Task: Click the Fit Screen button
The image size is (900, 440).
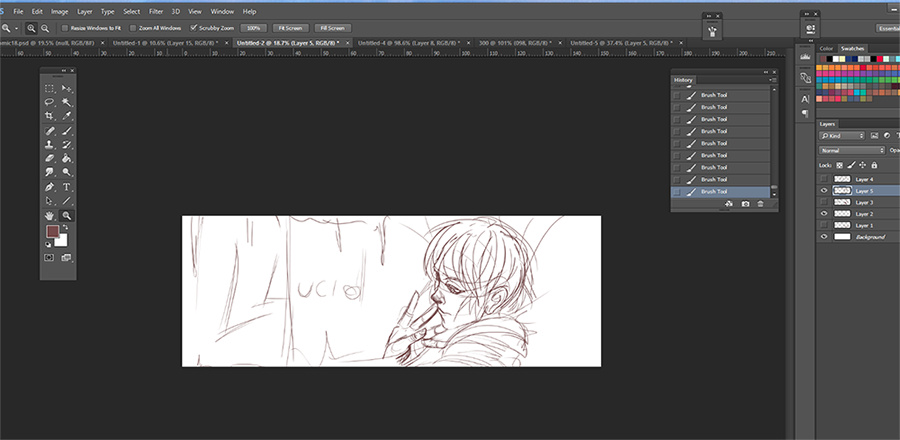Action: pos(290,28)
